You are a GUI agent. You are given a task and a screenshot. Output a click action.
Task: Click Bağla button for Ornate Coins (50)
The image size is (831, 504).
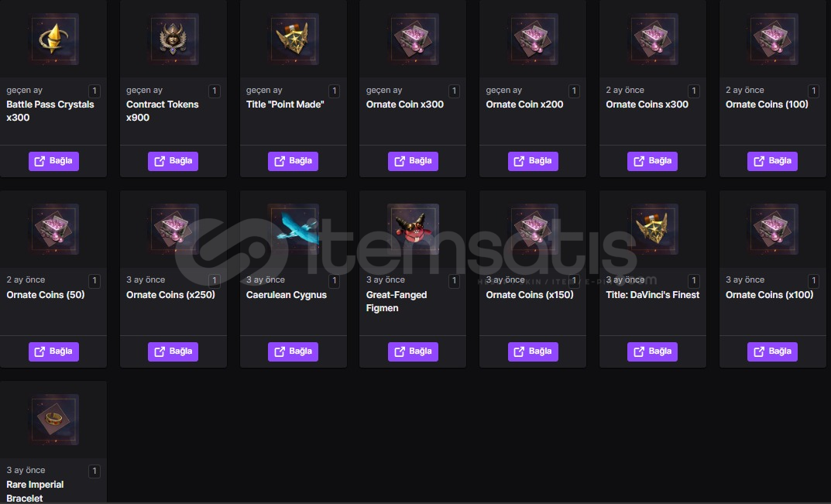pos(53,351)
